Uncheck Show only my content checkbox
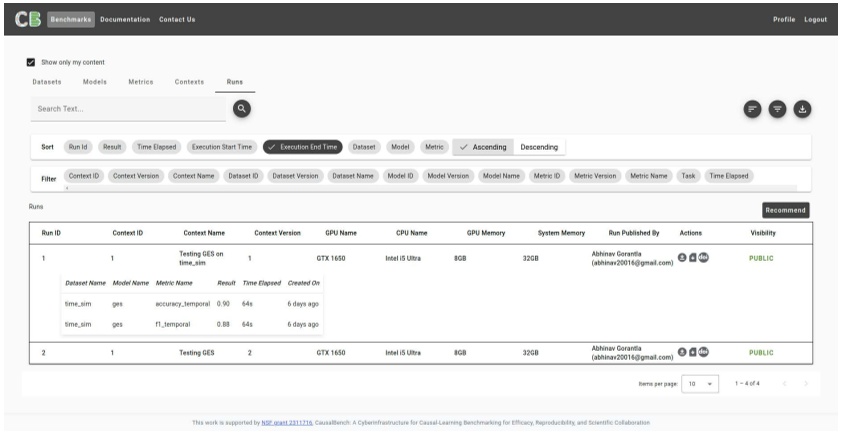The image size is (842, 436). point(31,62)
